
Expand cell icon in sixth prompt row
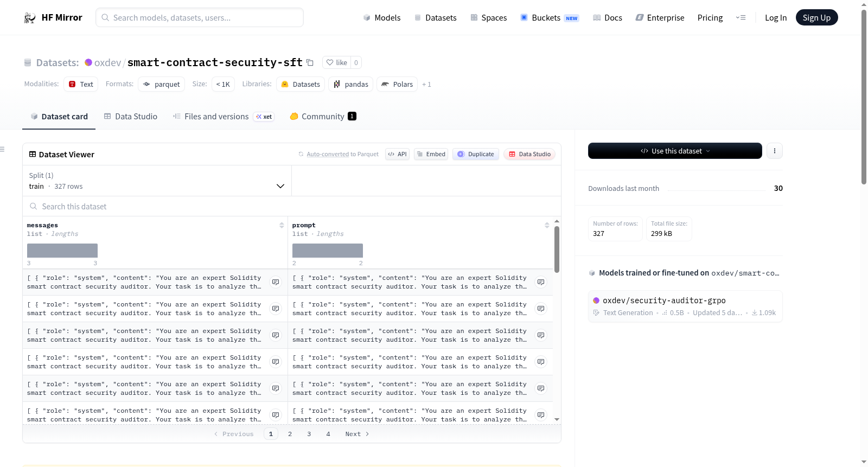541,415
